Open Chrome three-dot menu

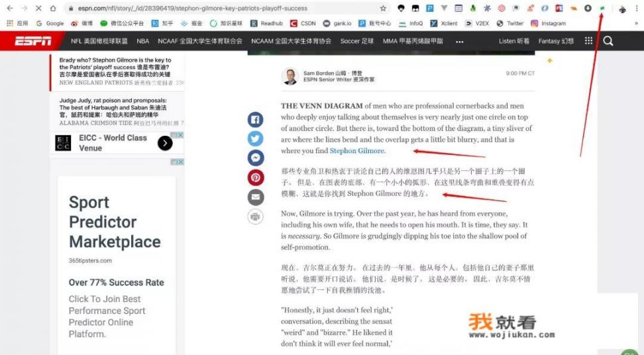point(637,8)
